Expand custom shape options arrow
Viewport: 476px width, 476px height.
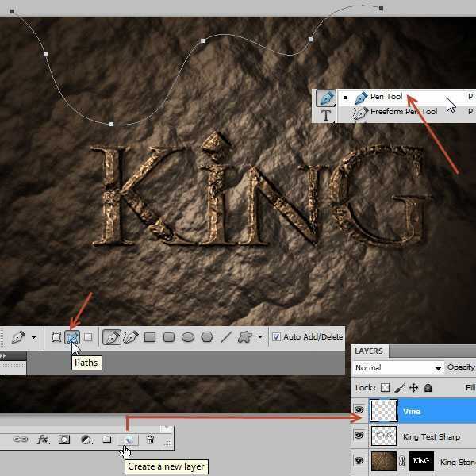point(260,337)
